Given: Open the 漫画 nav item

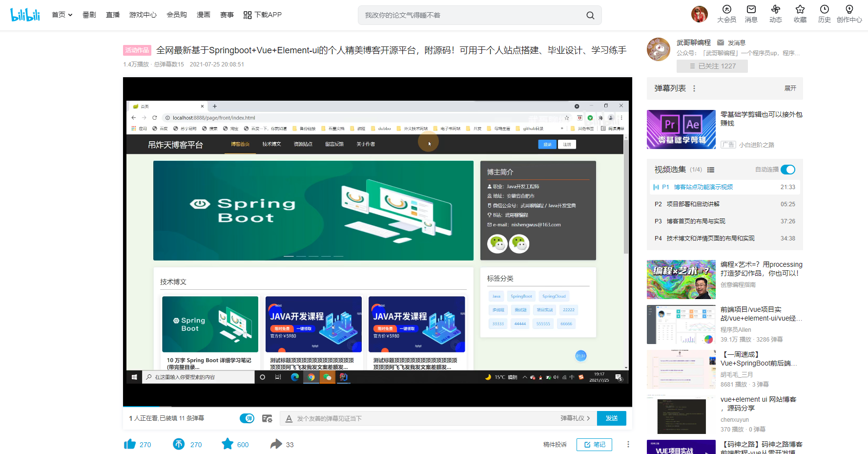Looking at the screenshot, I should [204, 15].
